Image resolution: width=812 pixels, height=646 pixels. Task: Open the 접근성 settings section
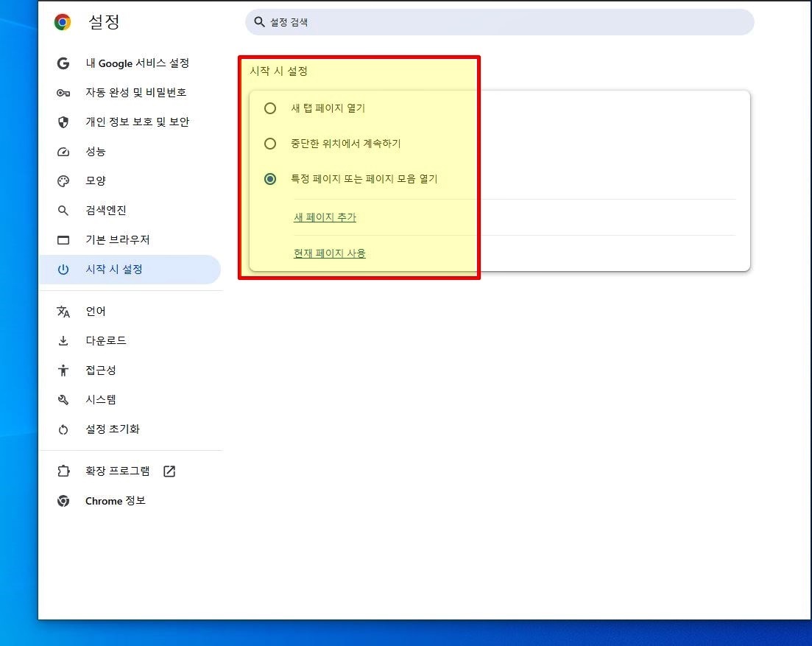130,371
